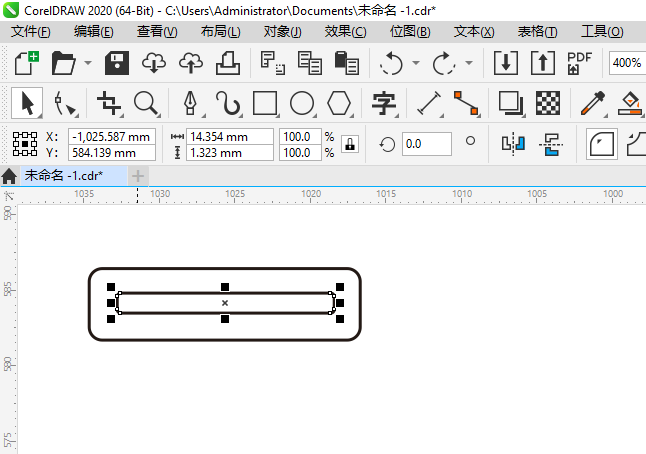Select the Pick tool
Screen dimensions: 646x454
(27, 103)
